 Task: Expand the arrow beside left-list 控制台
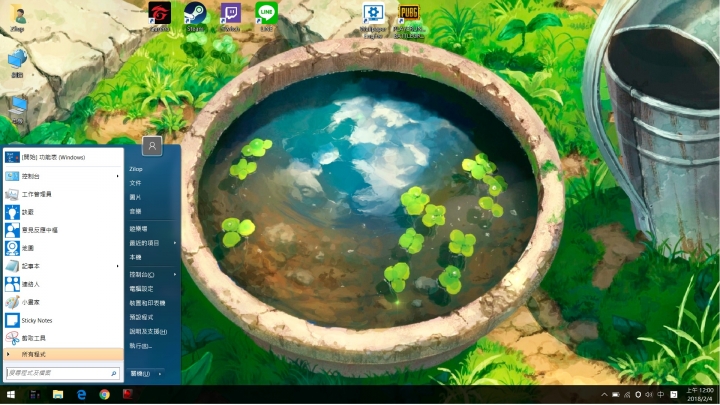click(118, 176)
